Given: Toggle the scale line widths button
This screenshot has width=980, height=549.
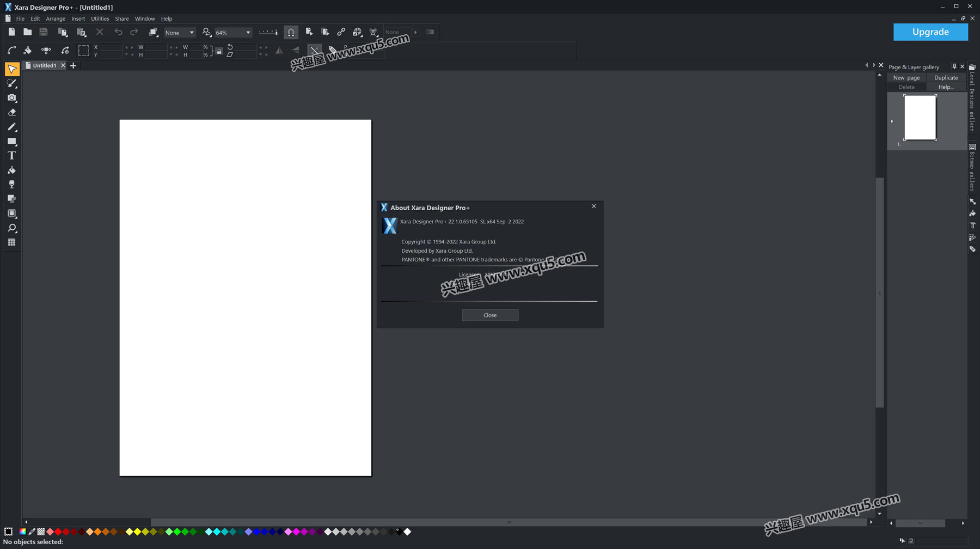Looking at the screenshot, I should tap(315, 50).
